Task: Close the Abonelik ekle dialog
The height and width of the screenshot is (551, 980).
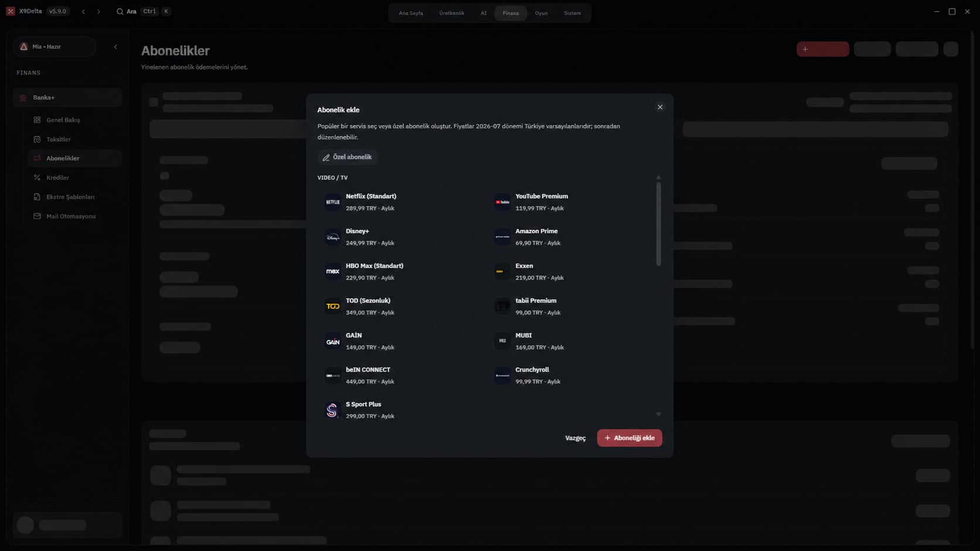Action: click(x=660, y=107)
